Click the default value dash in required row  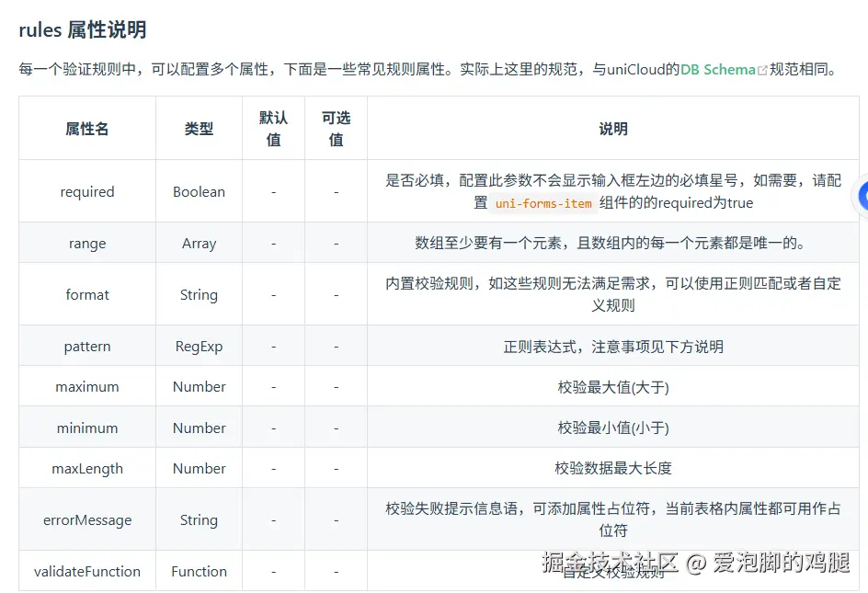[273, 191]
